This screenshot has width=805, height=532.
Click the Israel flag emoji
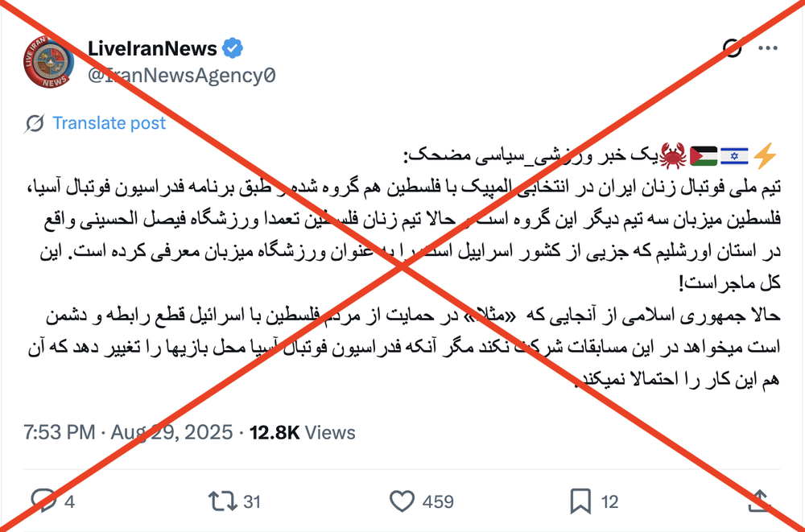pyautogui.click(x=733, y=156)
